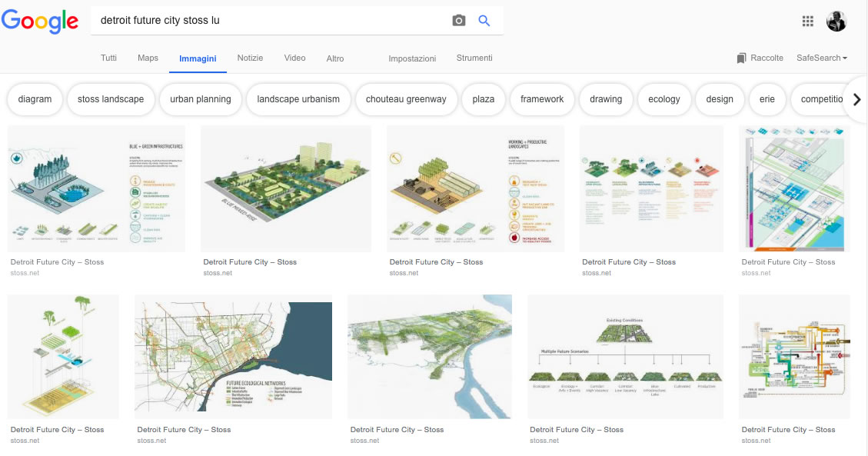Filter by 'stoss landscape' chip
The width and height of the screenshot is (868, 456).
(x=111, y=99)
